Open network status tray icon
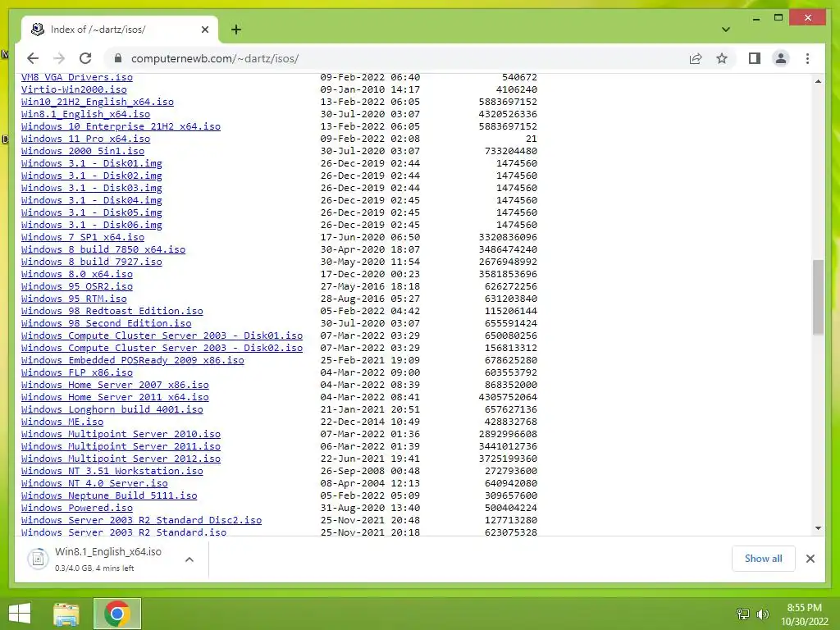Image resolution: width=840 pixels, height=630 pixels. (x=743, y=614)
